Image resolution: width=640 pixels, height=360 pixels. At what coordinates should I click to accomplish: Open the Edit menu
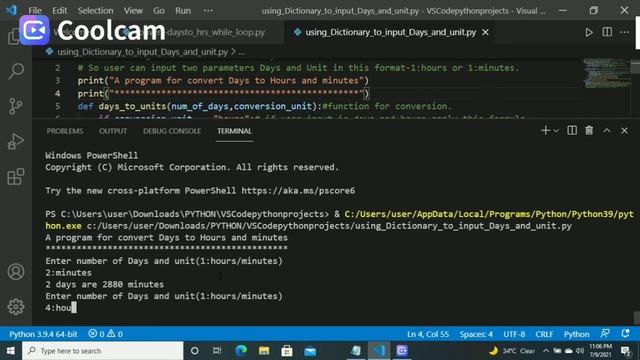tap(60, 11)
